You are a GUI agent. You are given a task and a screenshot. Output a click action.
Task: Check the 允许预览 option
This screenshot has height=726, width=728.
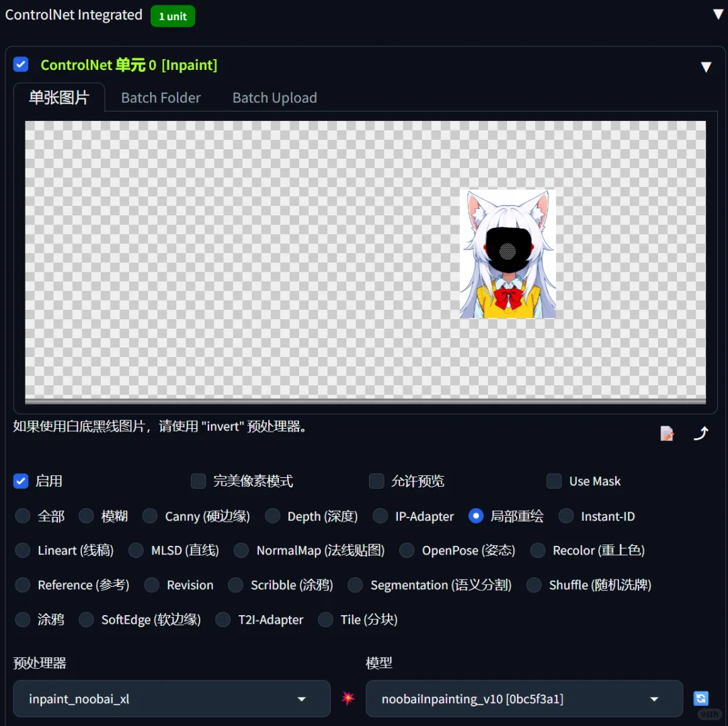pyautogui.click(x=376, y=481)
